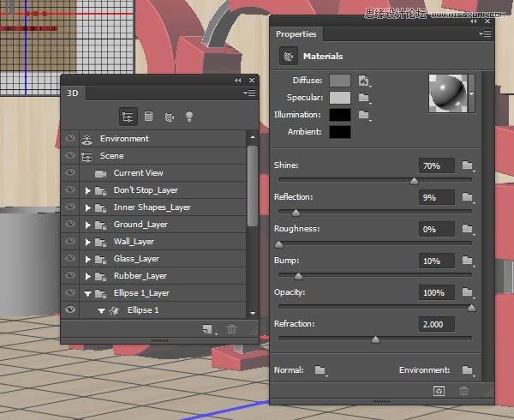Click the Specular color swatch
Screen dimensions: 514x420
point(340,98)
